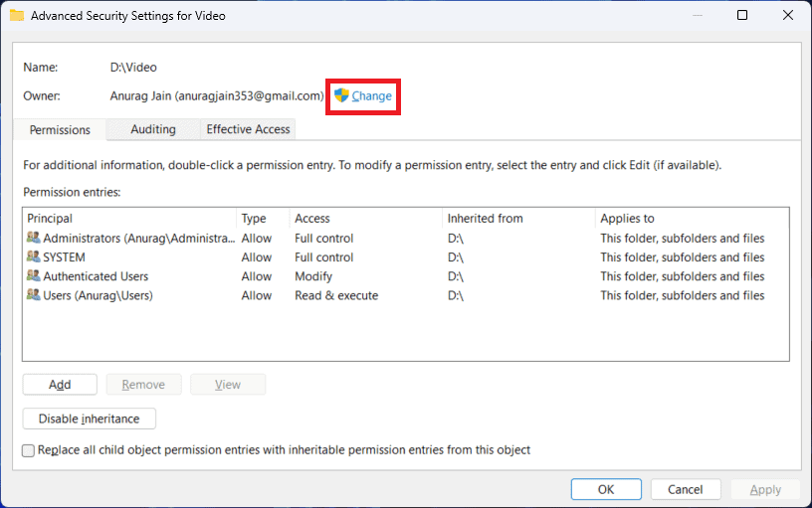The image size is (812, 508).
Task: Click the Administrators group principal icon
Action: click(34, 239)
